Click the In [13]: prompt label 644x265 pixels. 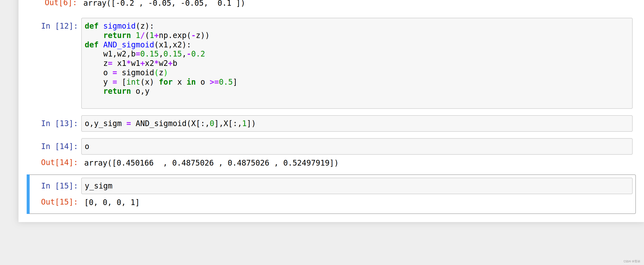click(60, 123)
